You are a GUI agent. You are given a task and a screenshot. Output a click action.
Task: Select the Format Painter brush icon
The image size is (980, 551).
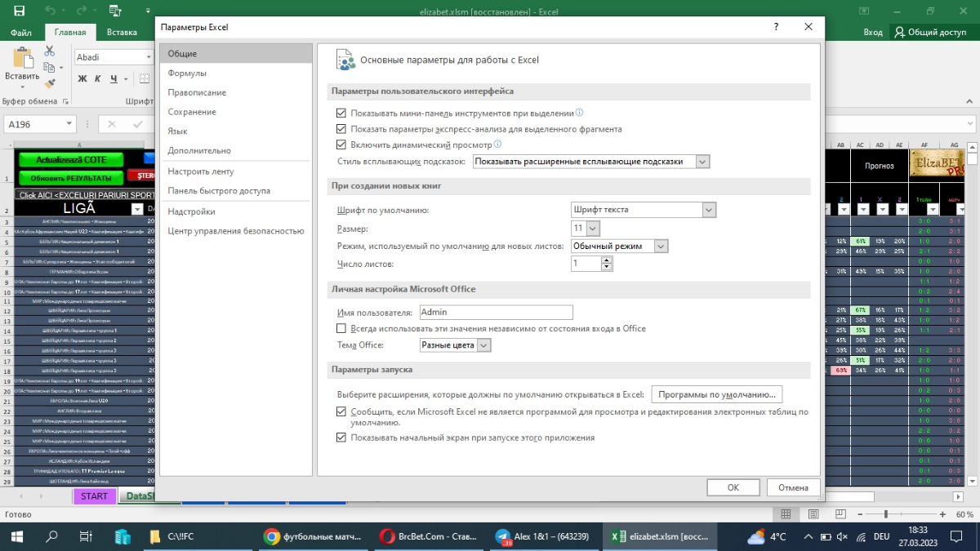click(x=49, y=82)
